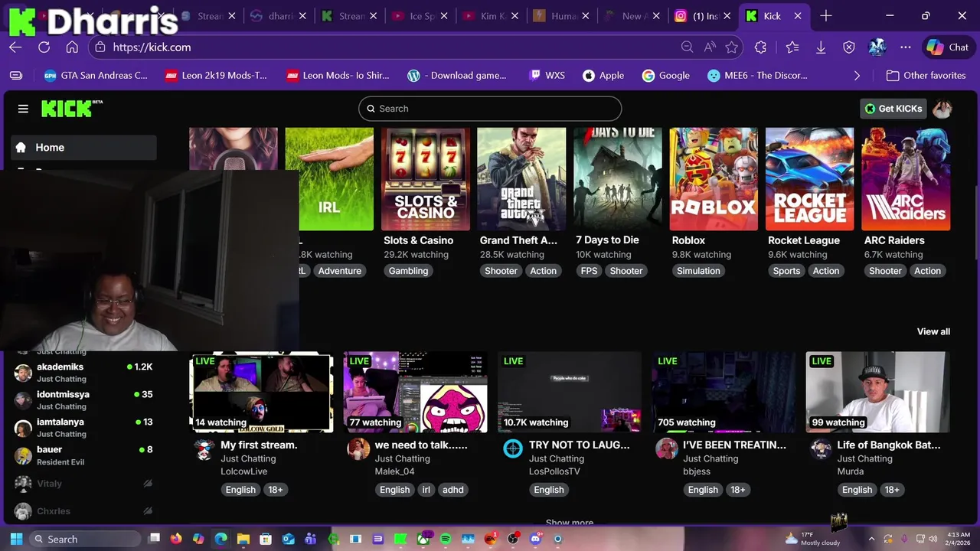
Task: Click the adhd tag on Malek_04 stream
Action: [x=453, y=490]
